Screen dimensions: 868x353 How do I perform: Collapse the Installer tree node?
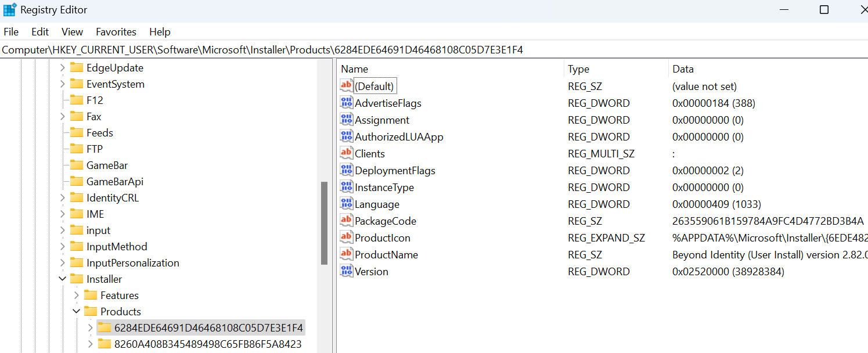click(63, 279)
